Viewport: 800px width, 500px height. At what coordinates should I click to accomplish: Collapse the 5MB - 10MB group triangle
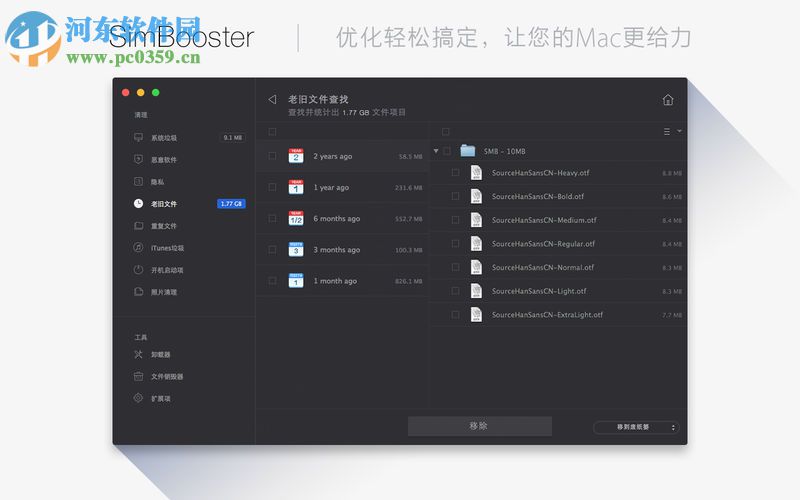(x=436, y=151)
